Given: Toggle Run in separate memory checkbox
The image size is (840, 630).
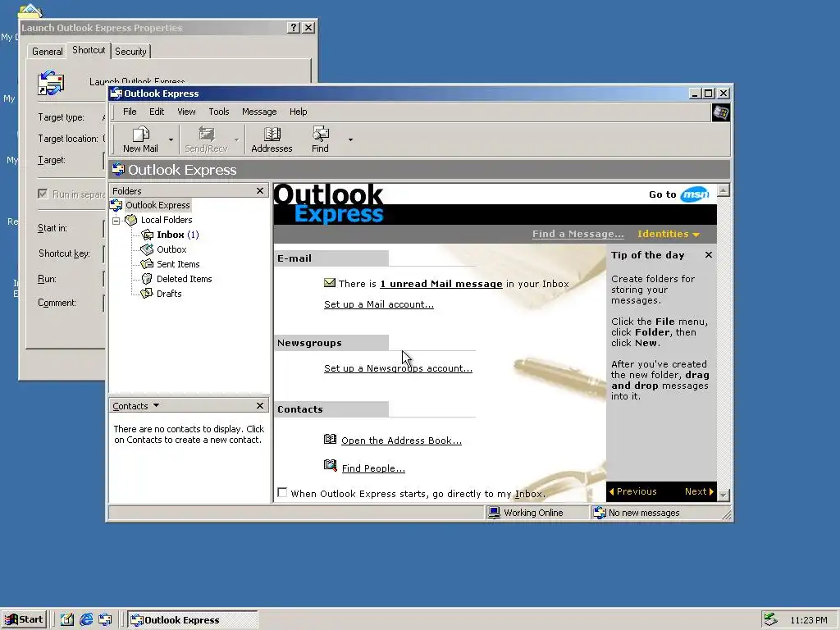Looking at the screenshot, I should [x=43, y=194].
